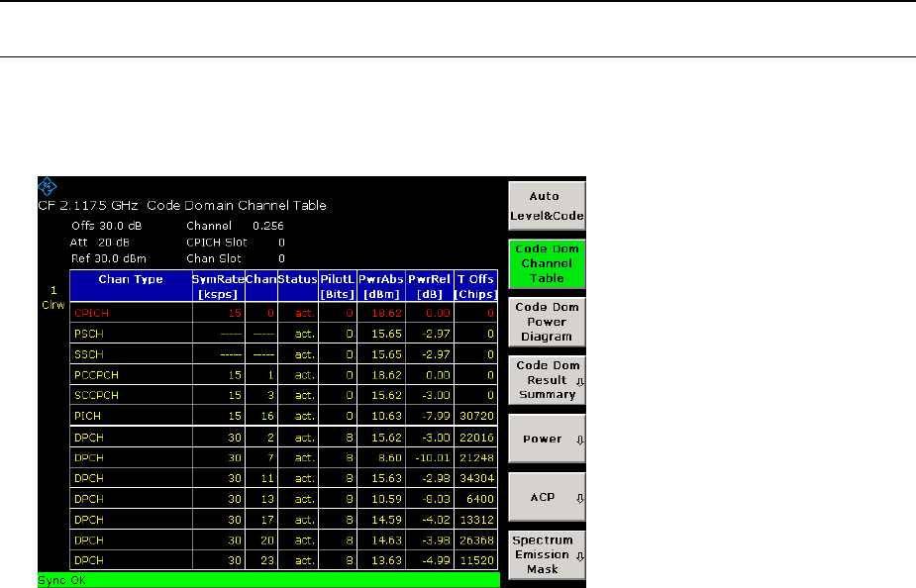The height and width of the screenshot is (588, 916).
Task: Select the SSCH channel row
Action: (284, 354)
